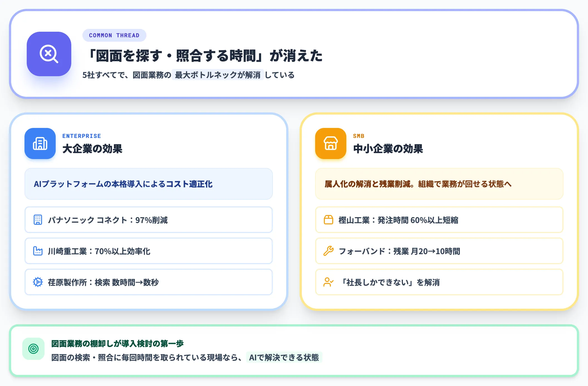This screenshot has height=386, width=588.
Task: Click the orange SMB storefront icon
Action: (331, 143)
